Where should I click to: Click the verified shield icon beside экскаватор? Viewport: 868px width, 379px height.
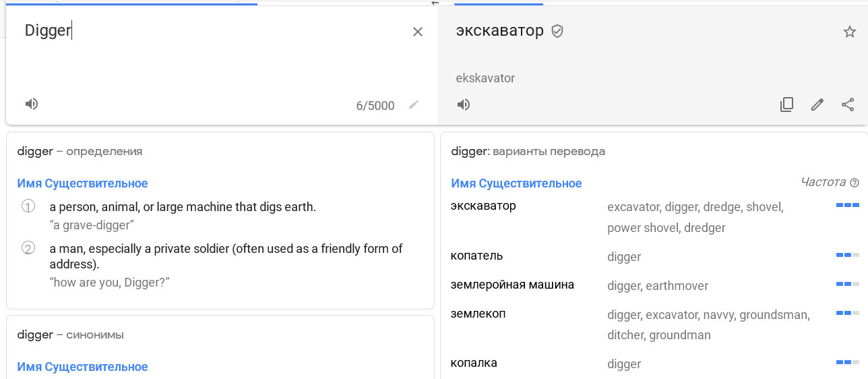point(557,31)
